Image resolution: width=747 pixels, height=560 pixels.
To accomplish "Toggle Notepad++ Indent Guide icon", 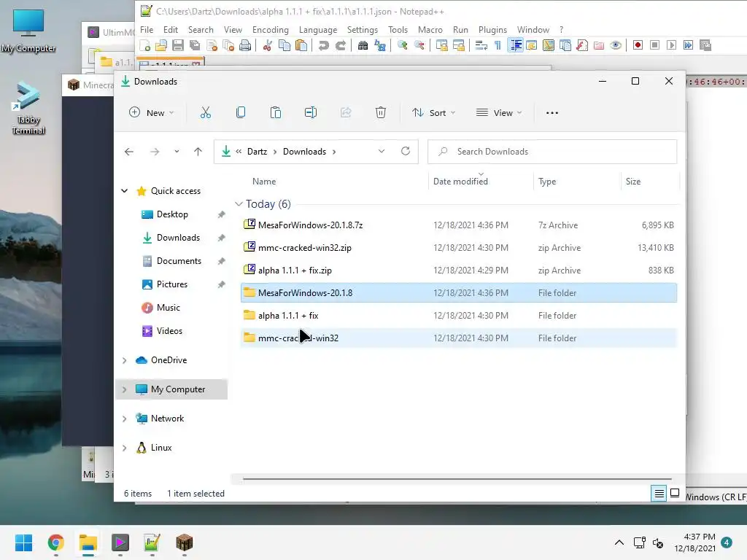I will [x=516, y=46].
